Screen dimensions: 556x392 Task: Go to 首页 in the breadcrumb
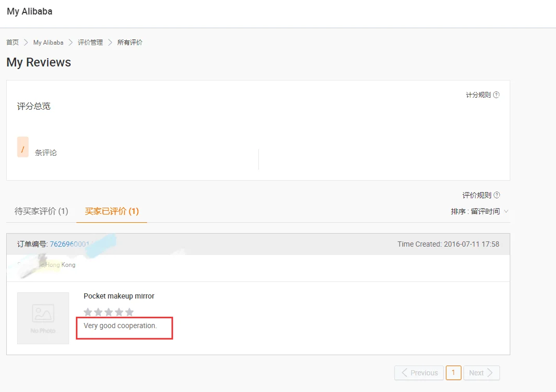[x=12, y=43]
